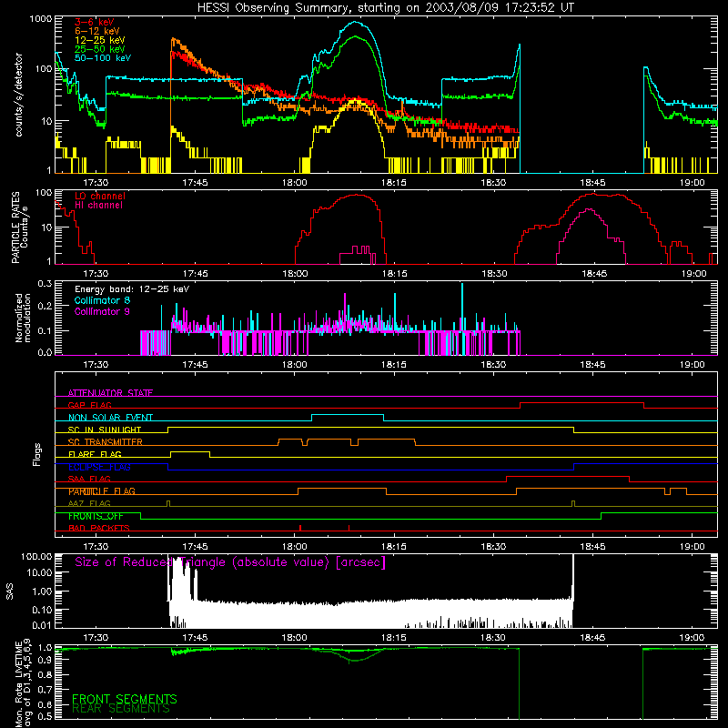
Task: Click the 6-12 keV flare spike near 17:42
Action: 173,40
